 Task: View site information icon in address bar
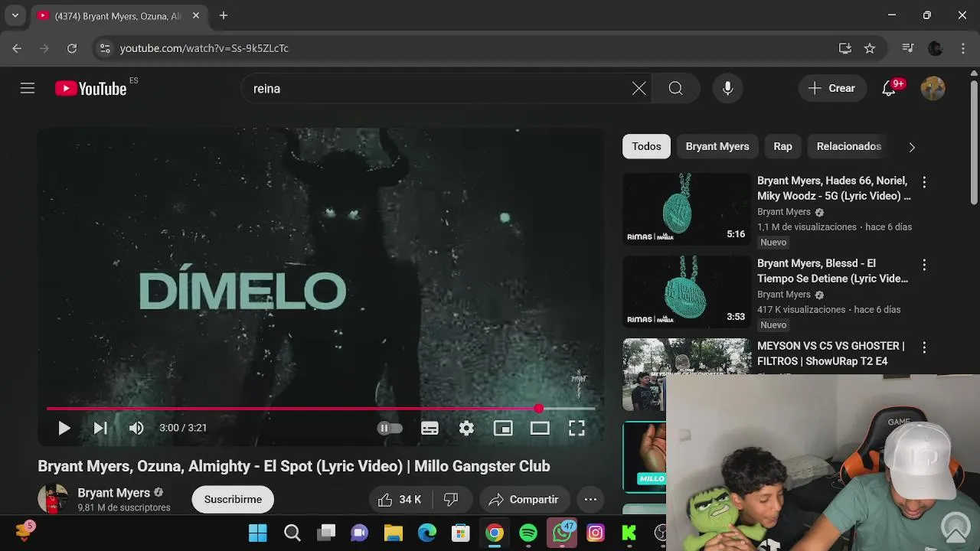105,48
